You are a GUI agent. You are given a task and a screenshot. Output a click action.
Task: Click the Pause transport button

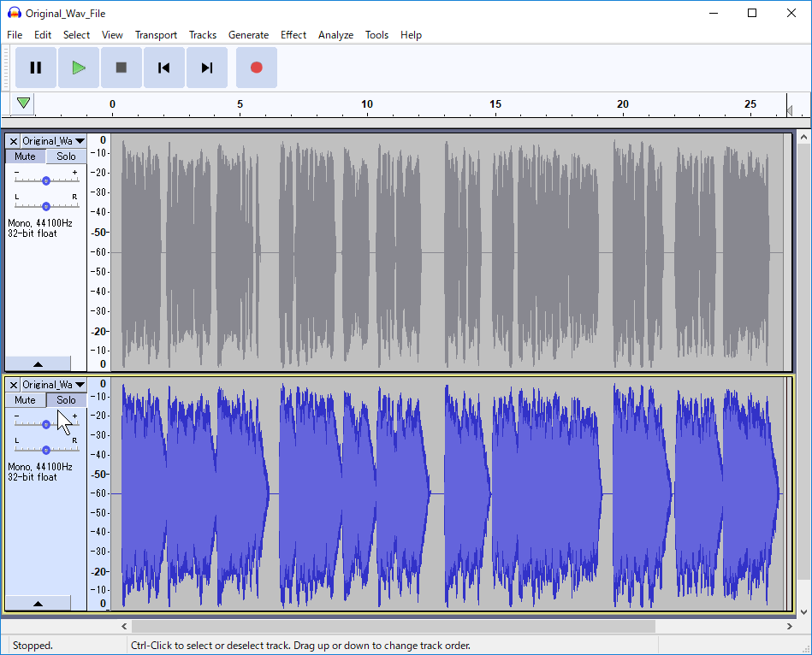[36, 68]
